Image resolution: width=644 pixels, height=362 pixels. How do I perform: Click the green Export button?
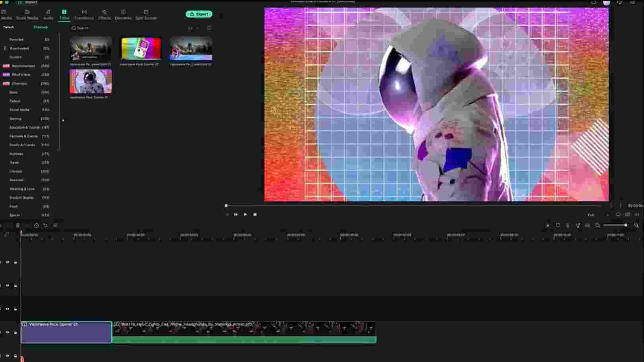click(x=199, y=14)
